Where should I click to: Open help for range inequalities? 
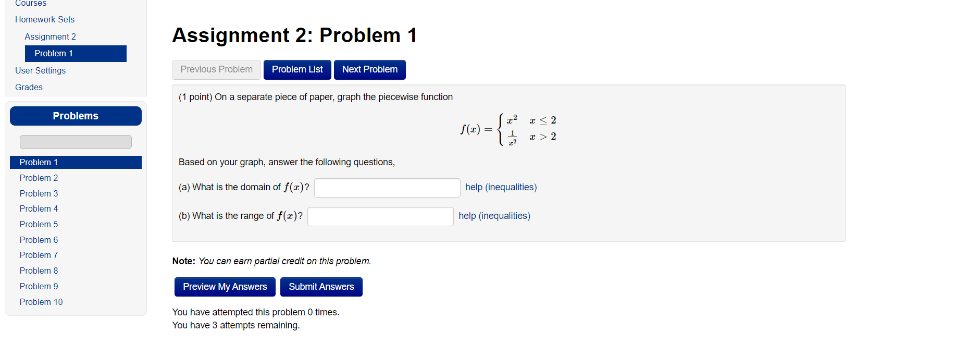coord(494,215)
